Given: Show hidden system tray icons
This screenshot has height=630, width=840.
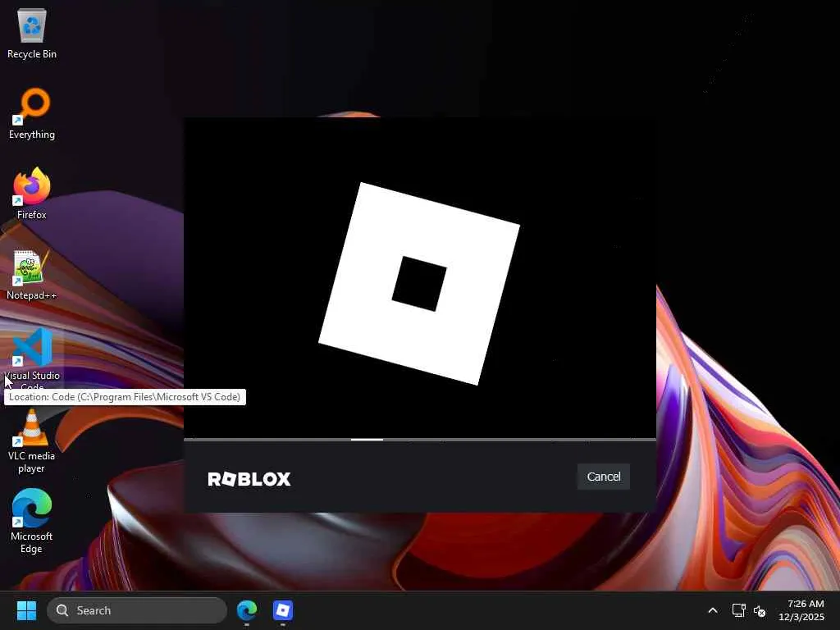Looking at the screenshot, I should tap(713, 610).
